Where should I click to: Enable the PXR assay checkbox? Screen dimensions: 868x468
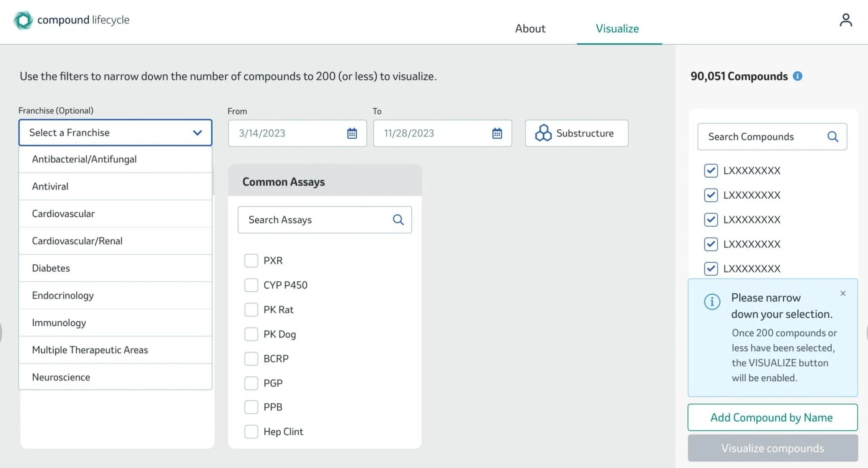pyautogui.click(x=251, y=260)
